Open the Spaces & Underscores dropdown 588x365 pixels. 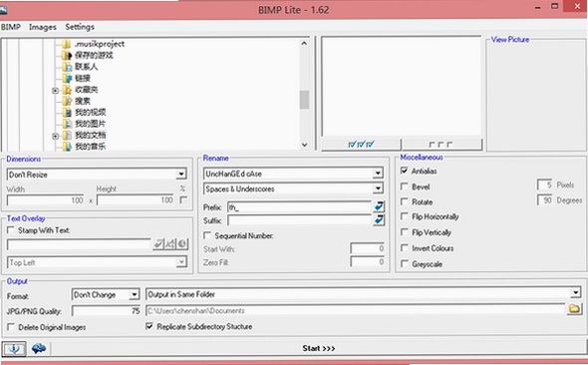coord(293,188)
